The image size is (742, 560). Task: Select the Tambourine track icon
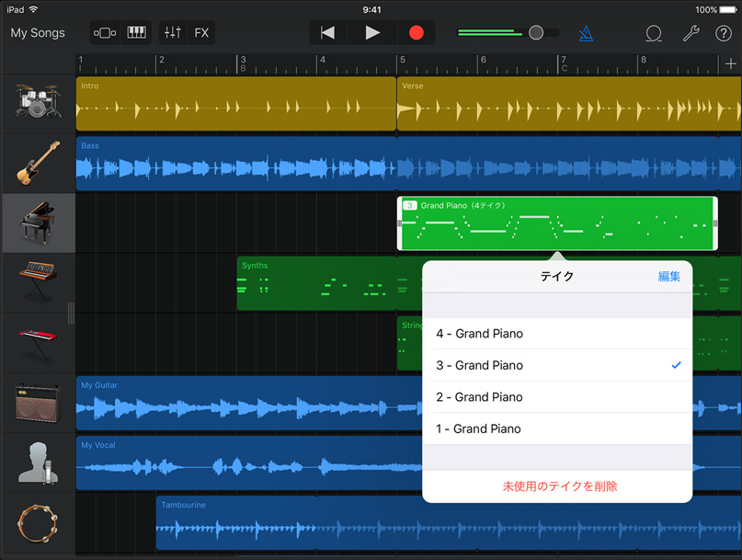[x=39, y=522]
